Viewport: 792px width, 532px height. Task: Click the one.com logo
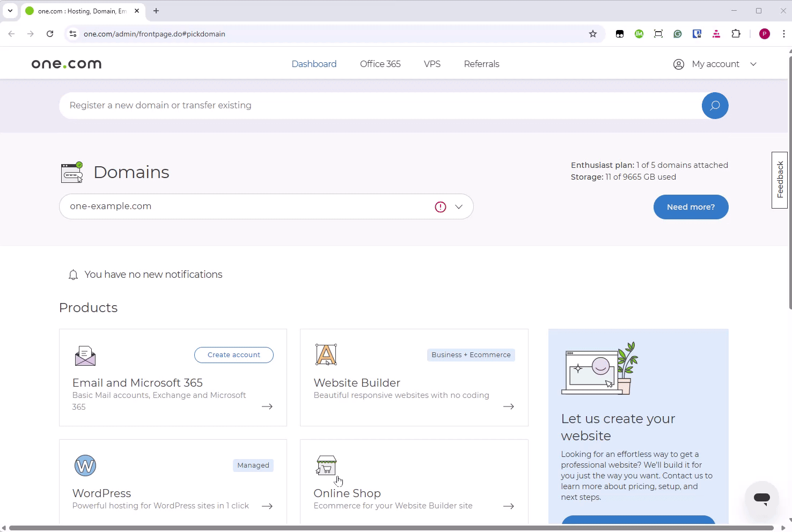click(x=66, y=63)
